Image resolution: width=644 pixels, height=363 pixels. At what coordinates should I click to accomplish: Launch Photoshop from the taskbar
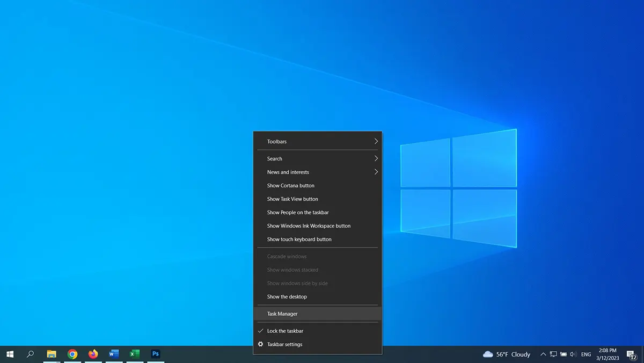pos(156,354)
